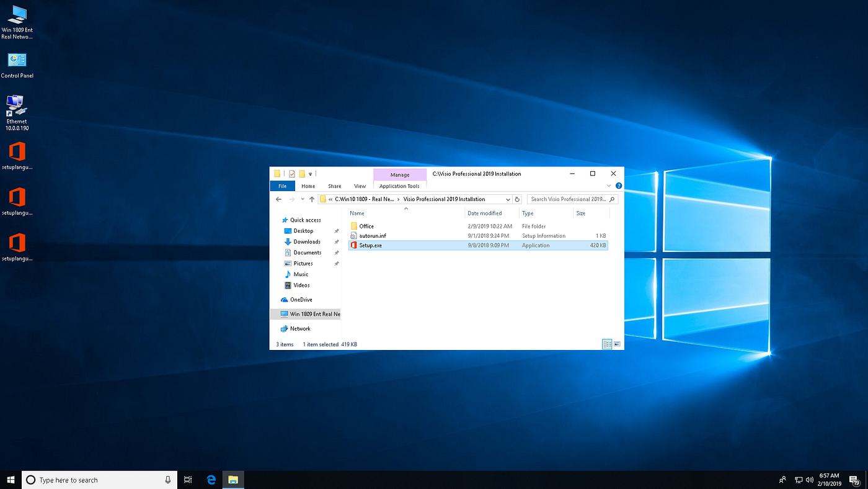
Task: Open the clock showing 6:57 AM
Action: pyautogui.click(x=829, y=480)
